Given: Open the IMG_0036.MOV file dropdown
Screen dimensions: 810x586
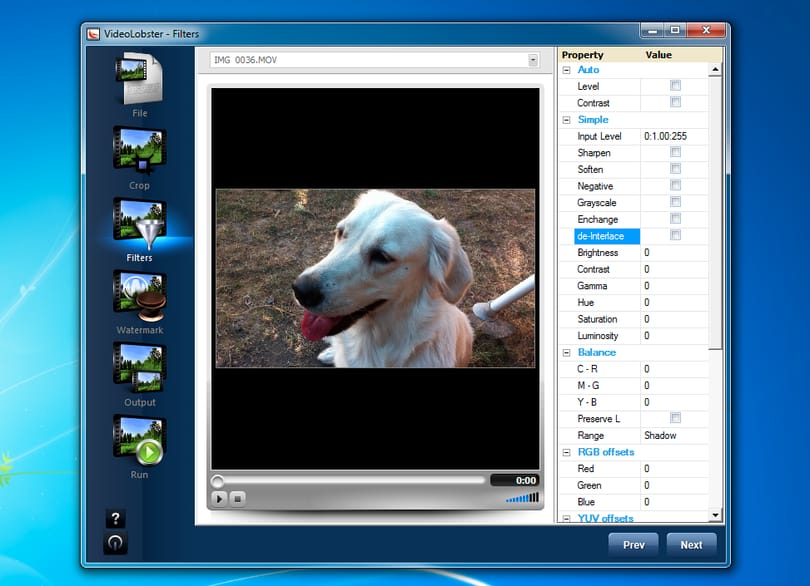Looking at the screenshot, I should [x=533, y=60].
